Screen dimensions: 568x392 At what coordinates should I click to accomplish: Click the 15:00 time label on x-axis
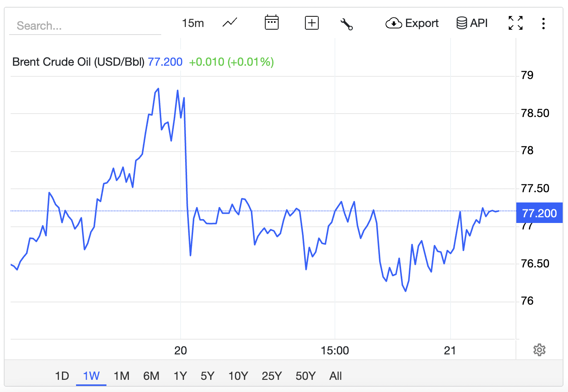[335, 350]
